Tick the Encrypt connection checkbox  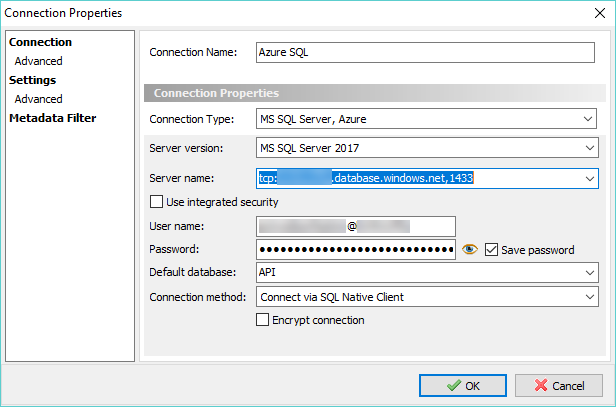coord(264,320)
